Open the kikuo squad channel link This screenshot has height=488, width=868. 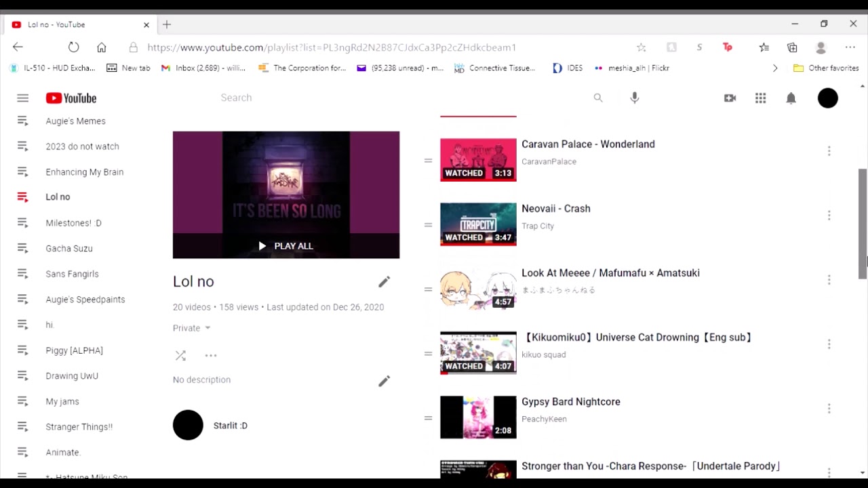coord(543,355)
